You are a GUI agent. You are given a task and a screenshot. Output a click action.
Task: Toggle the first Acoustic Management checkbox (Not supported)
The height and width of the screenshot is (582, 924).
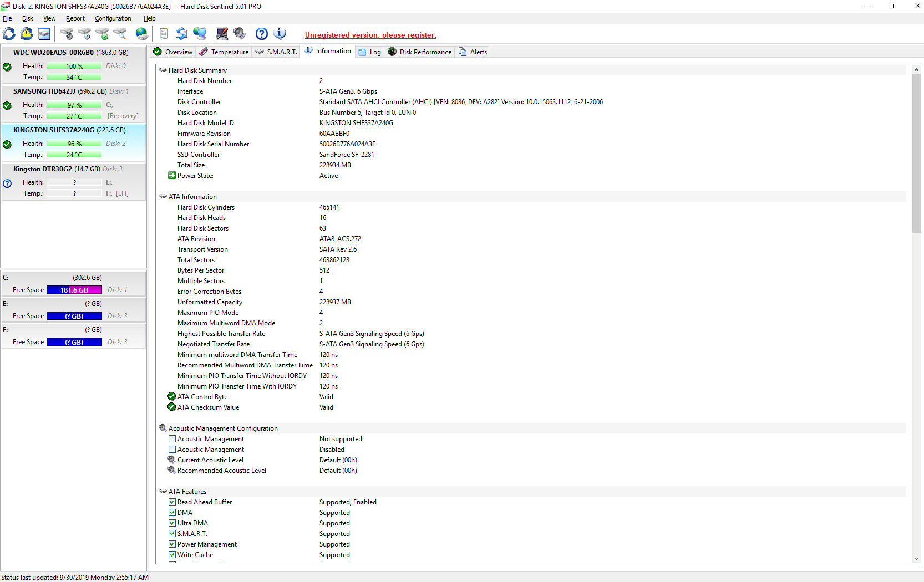coord(172,439)
